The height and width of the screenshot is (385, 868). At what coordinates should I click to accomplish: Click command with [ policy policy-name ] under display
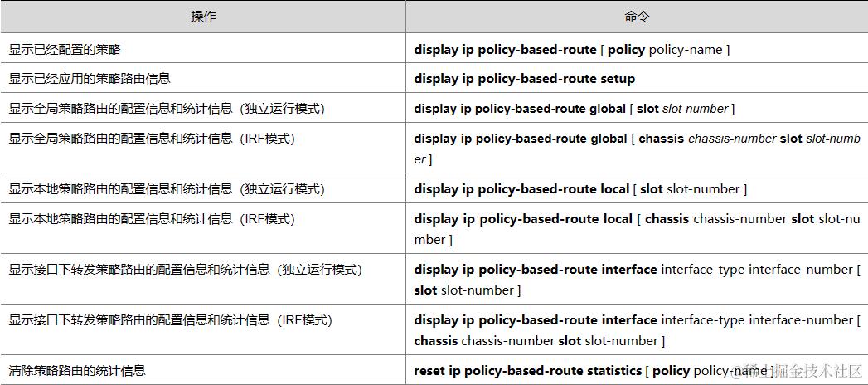click(572, 50)
